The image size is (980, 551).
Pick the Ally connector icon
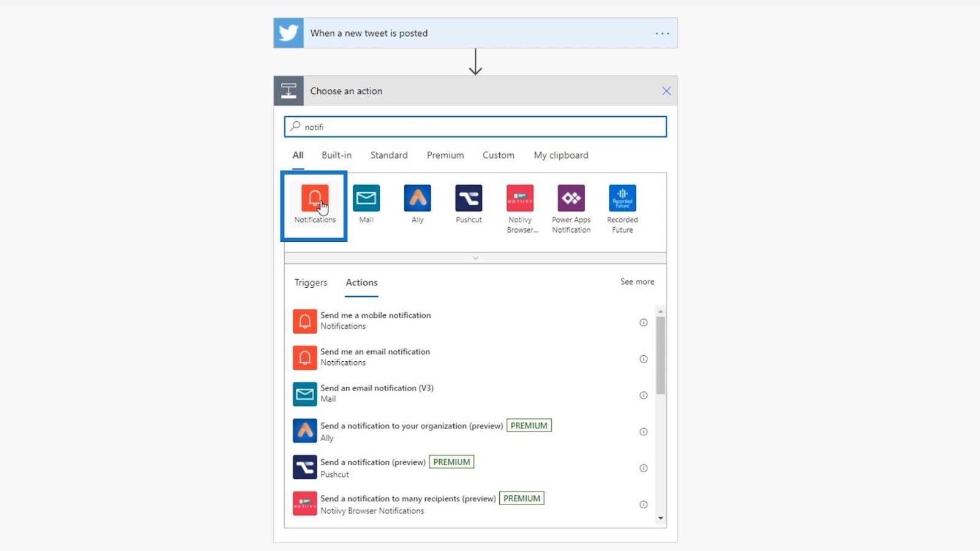pyautogui.click(x=418, y=198)
